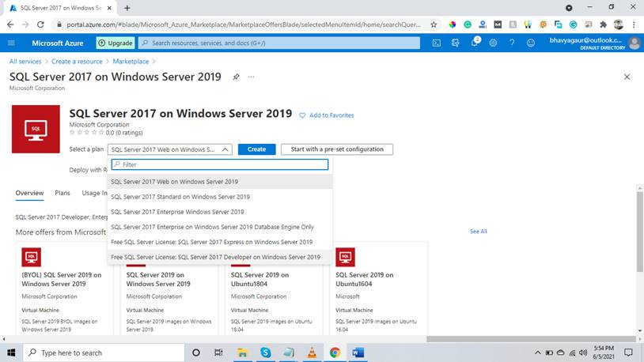This screenshot has width=644, height=362.
Task: Click the All services breadcrumb
Action: [25, 62]
